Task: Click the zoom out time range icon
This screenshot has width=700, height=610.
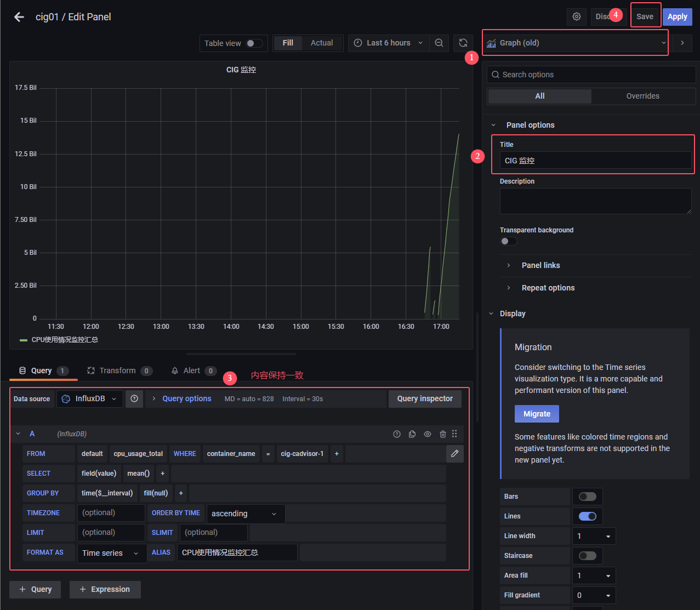Action: tap(439, 43)
